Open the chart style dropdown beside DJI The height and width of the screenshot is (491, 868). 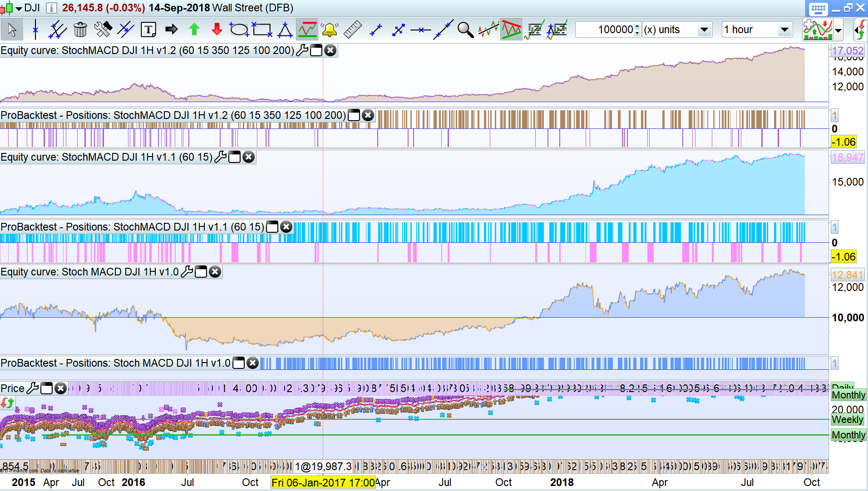[x=19, y=8]
